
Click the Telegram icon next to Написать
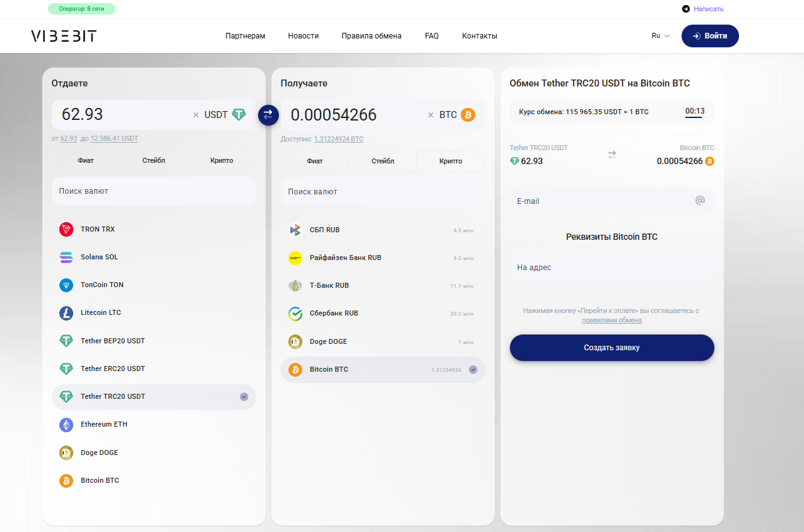(x=686, y=9)
